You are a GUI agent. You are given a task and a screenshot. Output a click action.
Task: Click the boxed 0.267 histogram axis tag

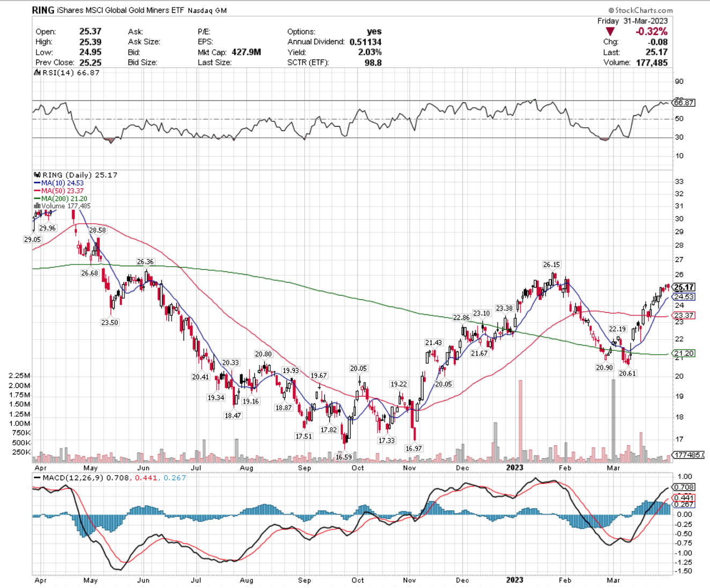pyautogui.click(x=684, y=504)
